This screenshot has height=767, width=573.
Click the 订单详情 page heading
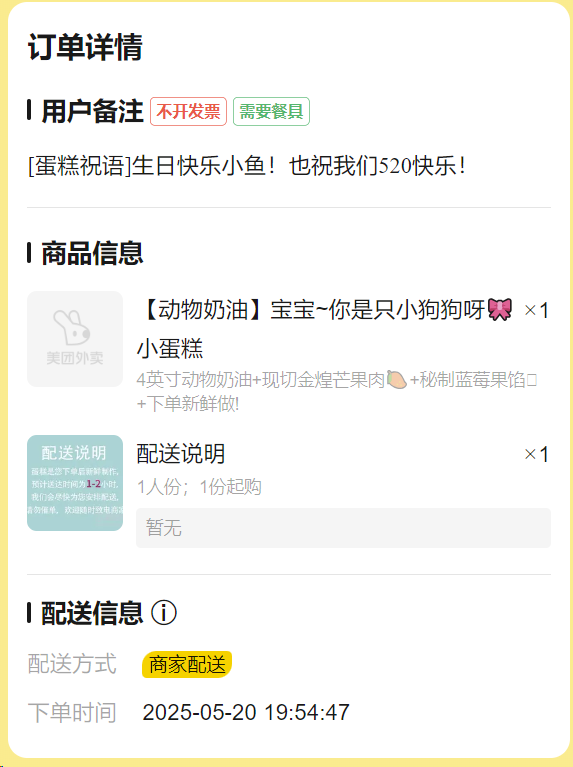(x=85, y=47)
